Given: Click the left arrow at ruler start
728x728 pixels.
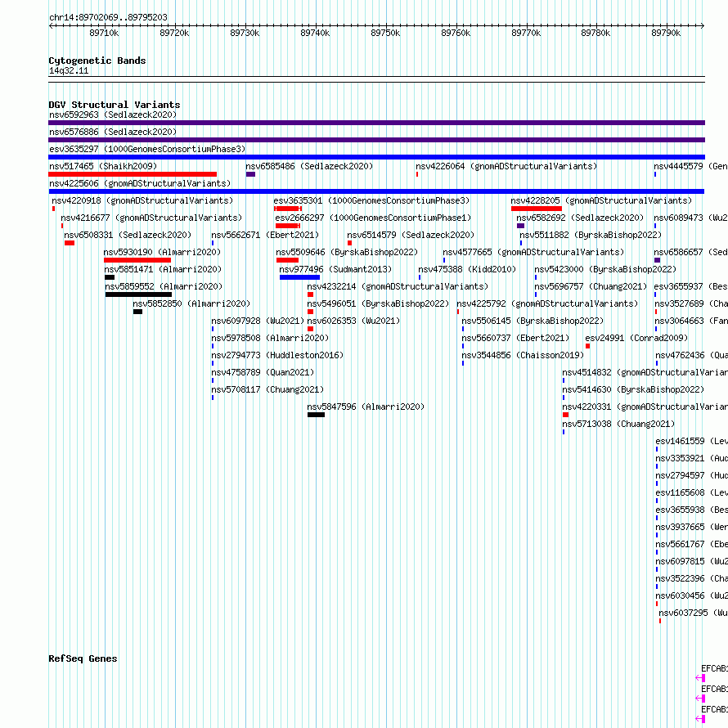Looking at the screenshot, I should click(51, 25).
